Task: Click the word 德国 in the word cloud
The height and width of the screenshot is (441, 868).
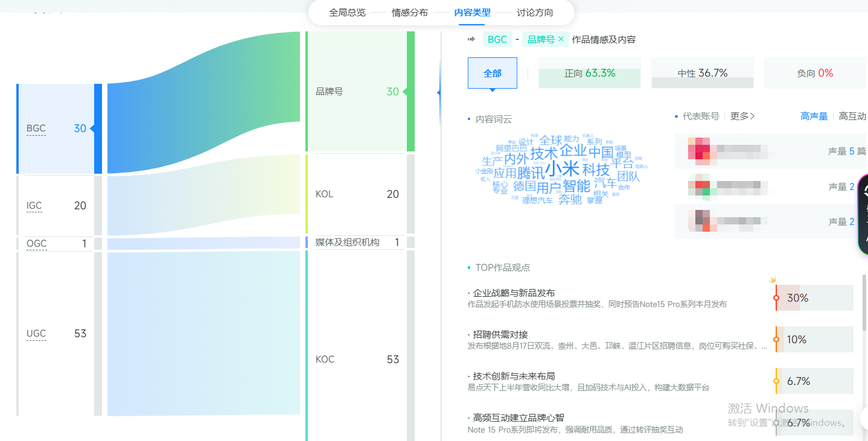Action: (525, 186)
